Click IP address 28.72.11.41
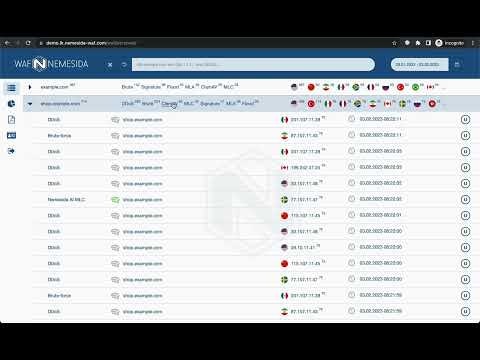This screenshot has height=360, width=480. [303, 248]
